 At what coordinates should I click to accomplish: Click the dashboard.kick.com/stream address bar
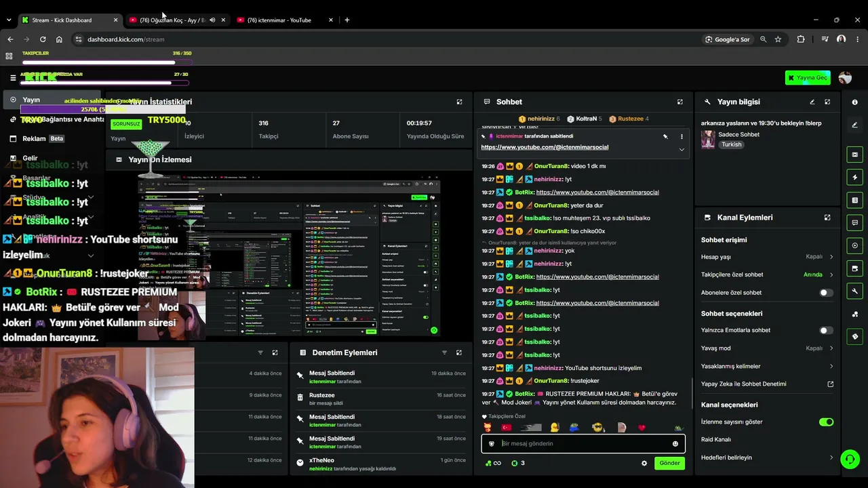[125, 39]
